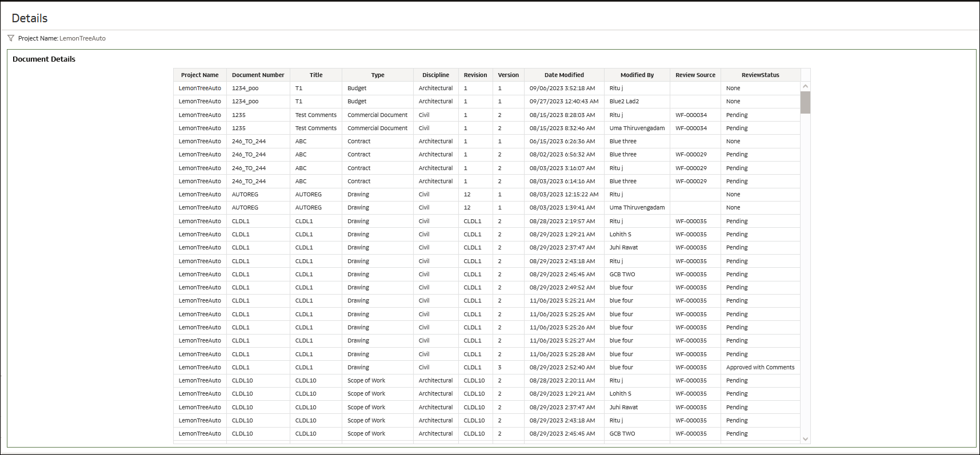Sort by Project Name column header
The height and width of the screenshot is (455, 980).
pyautogui.click(x=200, y=75)
